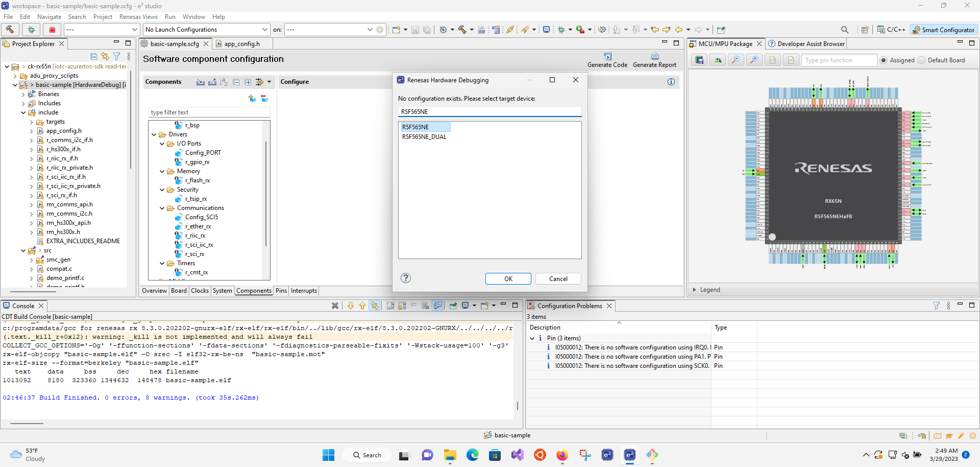Open the launch target 'on' dropdown

click(x=370, y=30)
